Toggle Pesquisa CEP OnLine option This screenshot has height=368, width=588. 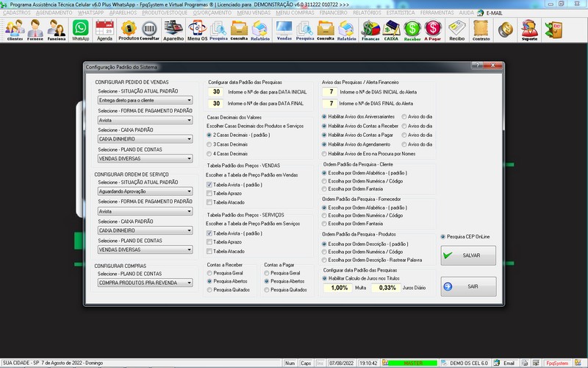click(x=443, y=236)
